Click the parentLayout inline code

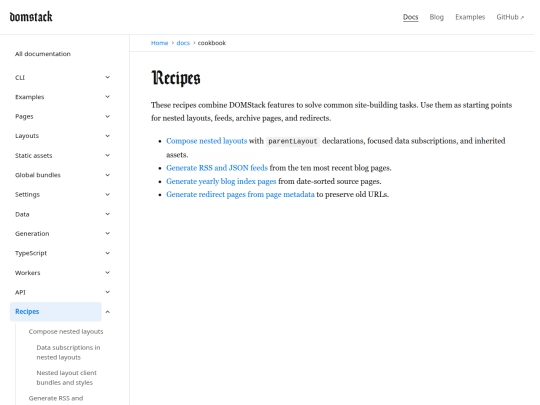pyautogui.click(x=293, y=141)
